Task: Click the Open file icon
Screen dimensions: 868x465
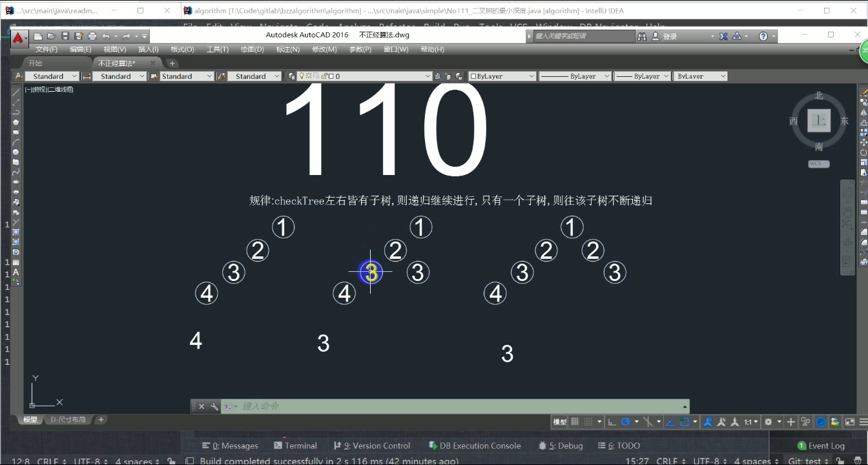Action: coord(52,36)
